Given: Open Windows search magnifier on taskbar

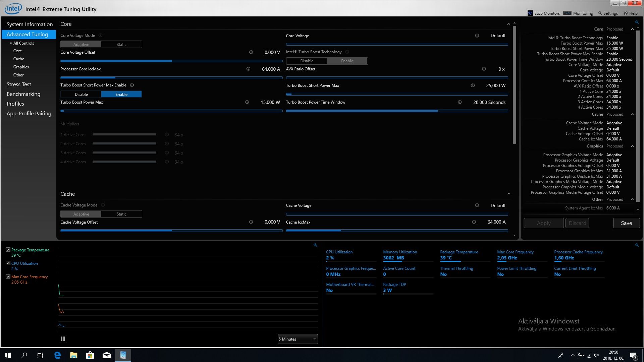Looking at the screenshot, I should point(24,355).
